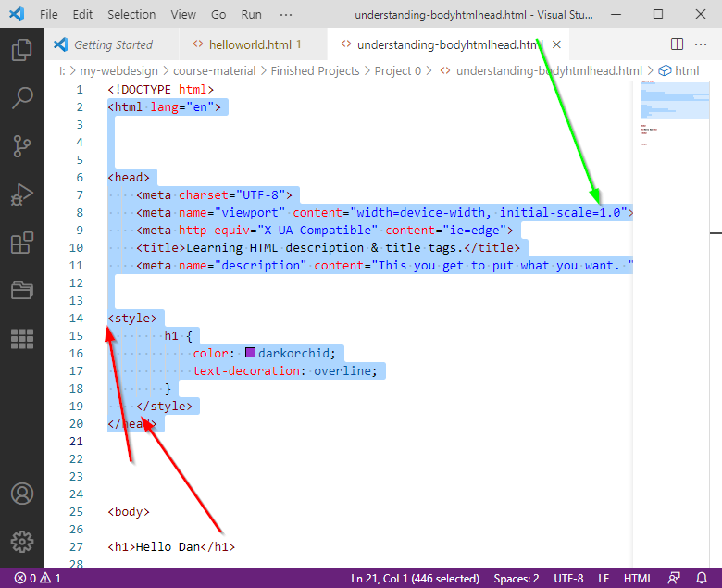Click line number 14 in the gutter
Screen dimensions: 722x588
(x=76, y=318)
